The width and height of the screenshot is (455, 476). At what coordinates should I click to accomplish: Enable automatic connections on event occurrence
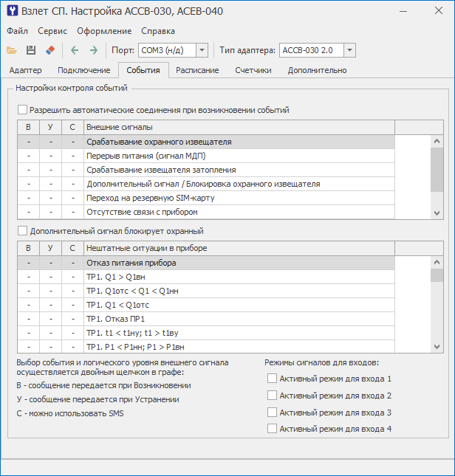pos(22,110)
